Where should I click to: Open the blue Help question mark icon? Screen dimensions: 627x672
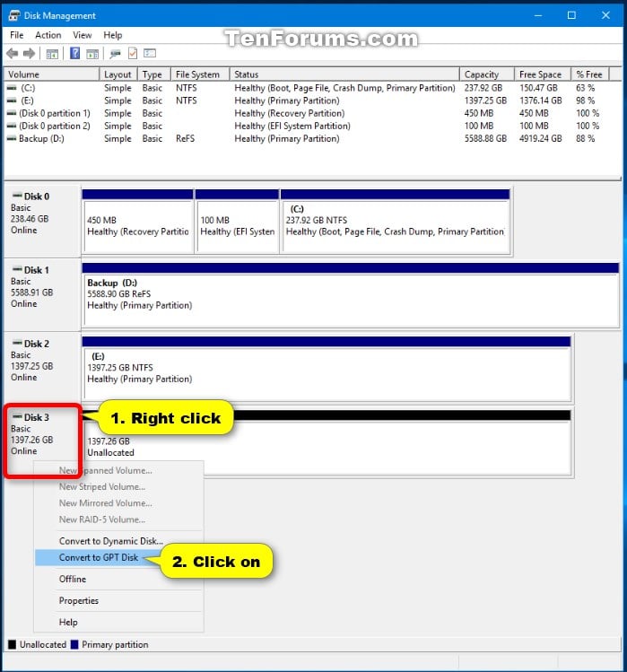[74, 54]
